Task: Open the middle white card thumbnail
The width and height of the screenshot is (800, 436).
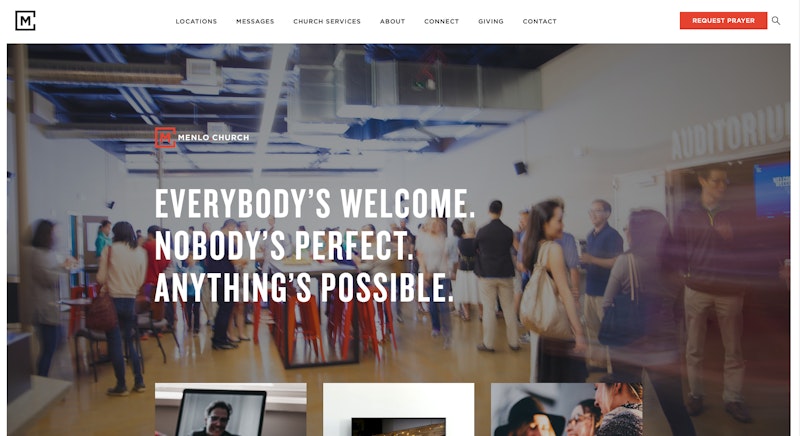Action: 398,409
